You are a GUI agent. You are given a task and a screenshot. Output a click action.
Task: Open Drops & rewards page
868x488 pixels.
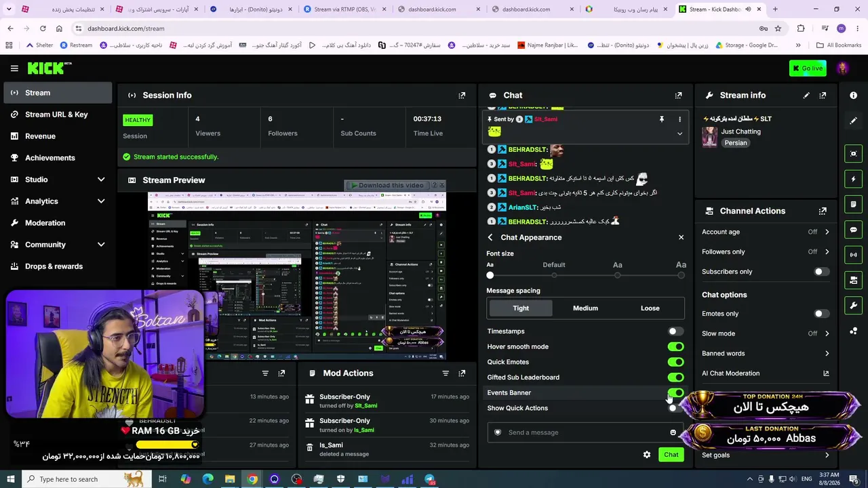click(58, 266)
